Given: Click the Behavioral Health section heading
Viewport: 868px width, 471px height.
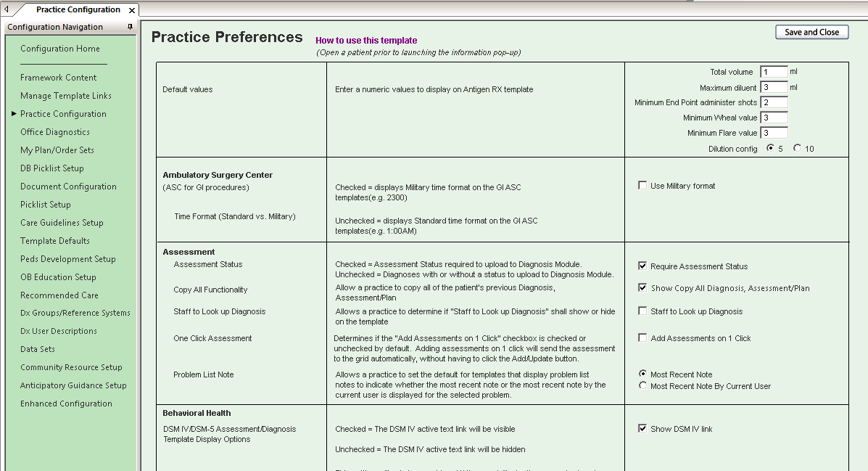Looking at the screenshot, I should tap(197, 414).
